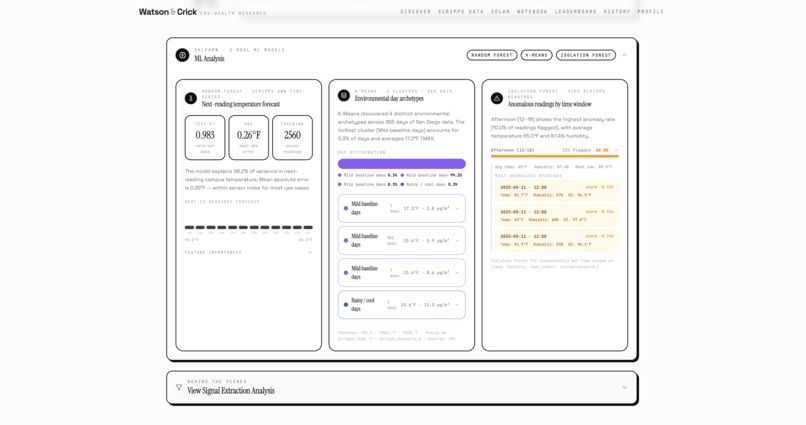Open View Signal Extraction Analysis

point(231,391)
